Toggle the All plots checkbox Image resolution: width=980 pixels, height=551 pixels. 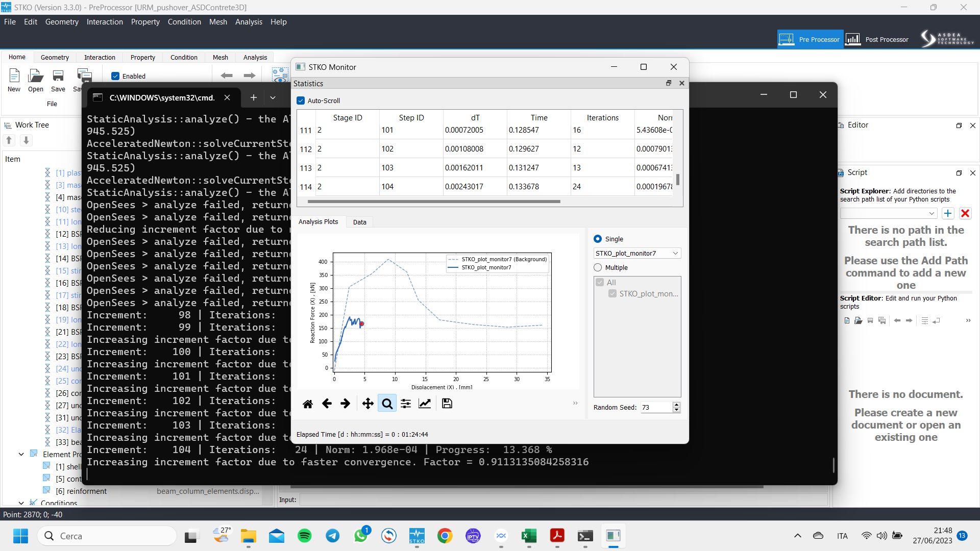coord(600,282)
